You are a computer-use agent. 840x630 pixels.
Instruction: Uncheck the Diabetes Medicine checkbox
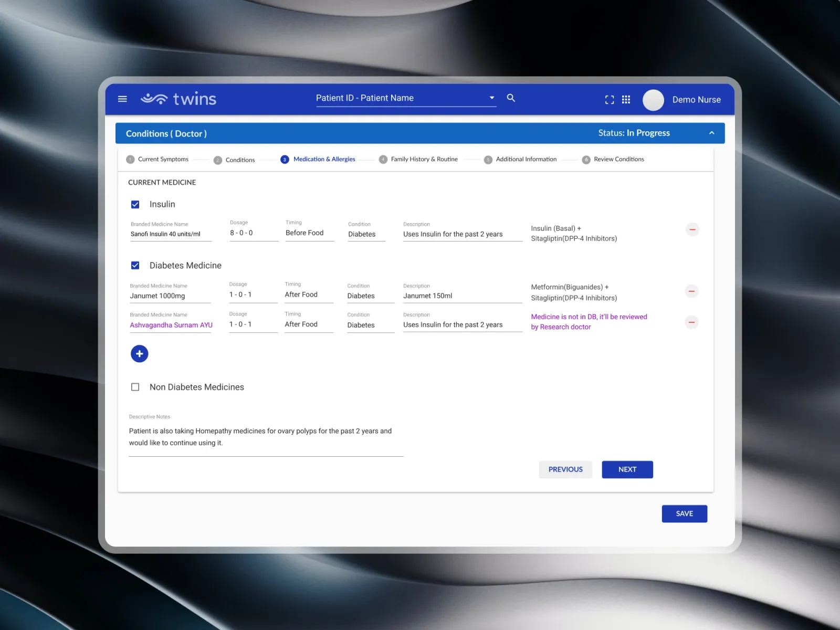pos(135,266)
